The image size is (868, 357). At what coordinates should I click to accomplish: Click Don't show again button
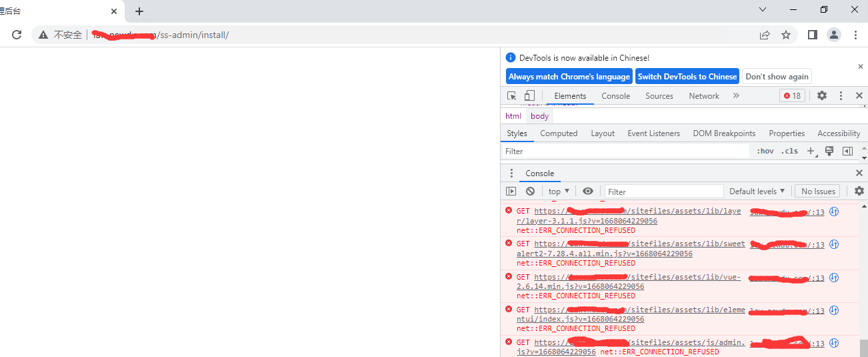click(777, 77)
